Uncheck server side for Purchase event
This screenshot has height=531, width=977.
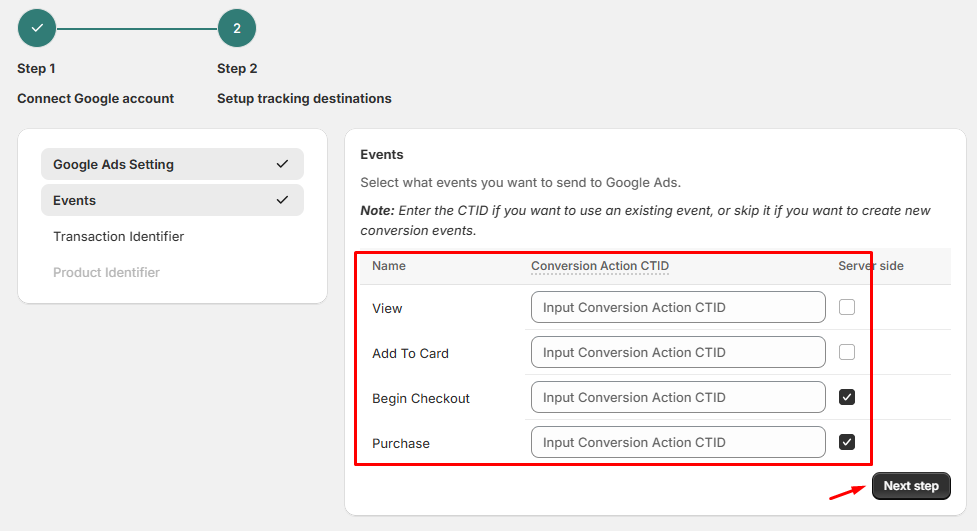pyautogui.click(x=847, y=442)
